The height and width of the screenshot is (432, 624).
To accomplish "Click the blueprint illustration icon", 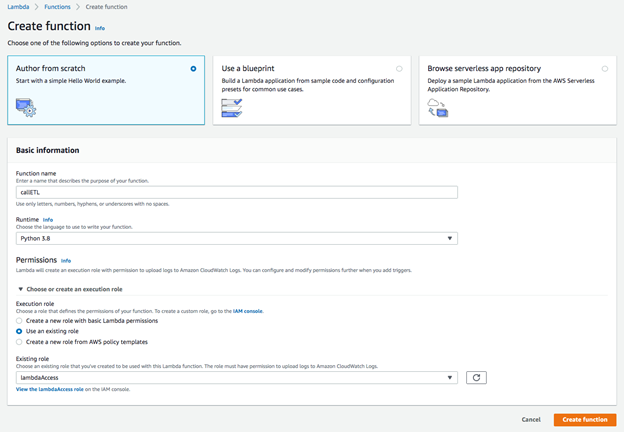I will 232,108.
